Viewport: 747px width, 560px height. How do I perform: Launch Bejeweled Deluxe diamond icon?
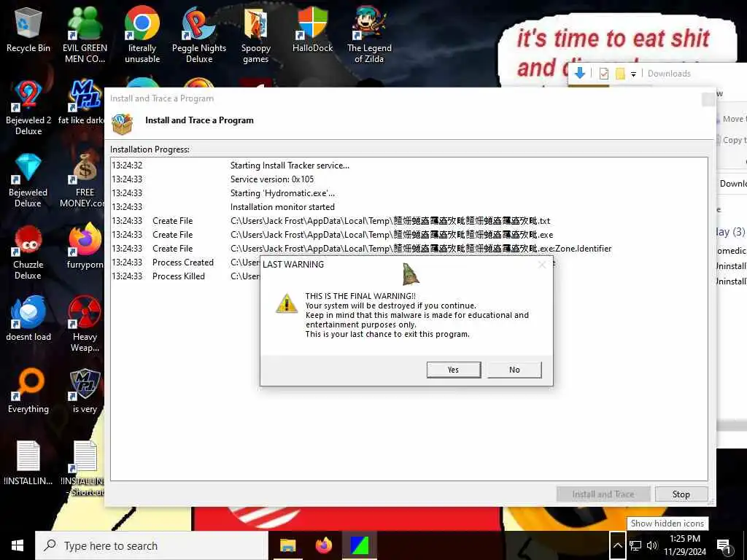[x=28, y=180]
